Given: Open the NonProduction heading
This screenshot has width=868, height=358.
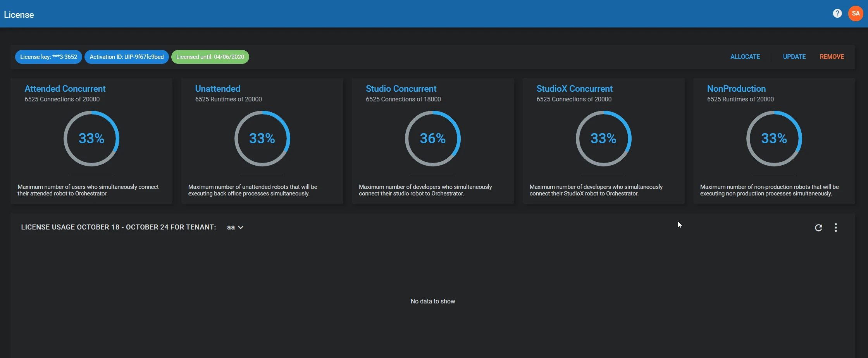Looking at the screenshot, I should click(x=736, y=89).
